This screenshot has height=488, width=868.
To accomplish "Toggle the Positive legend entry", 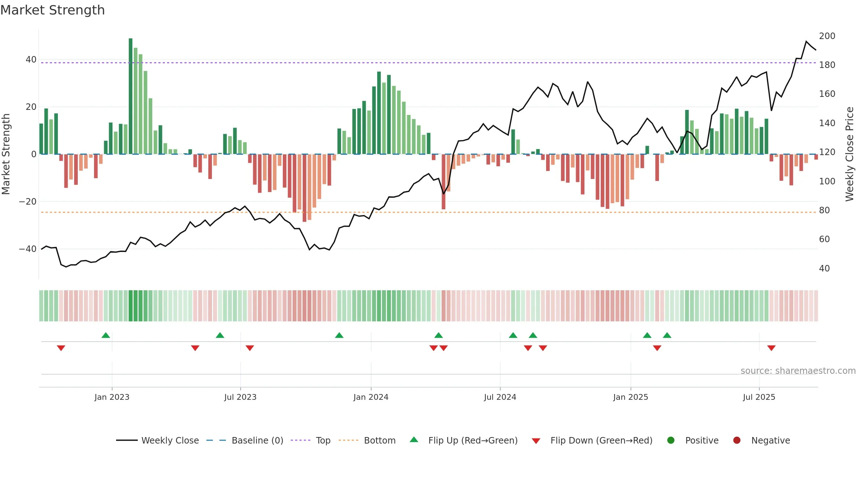I will click(x=693, y=440).
